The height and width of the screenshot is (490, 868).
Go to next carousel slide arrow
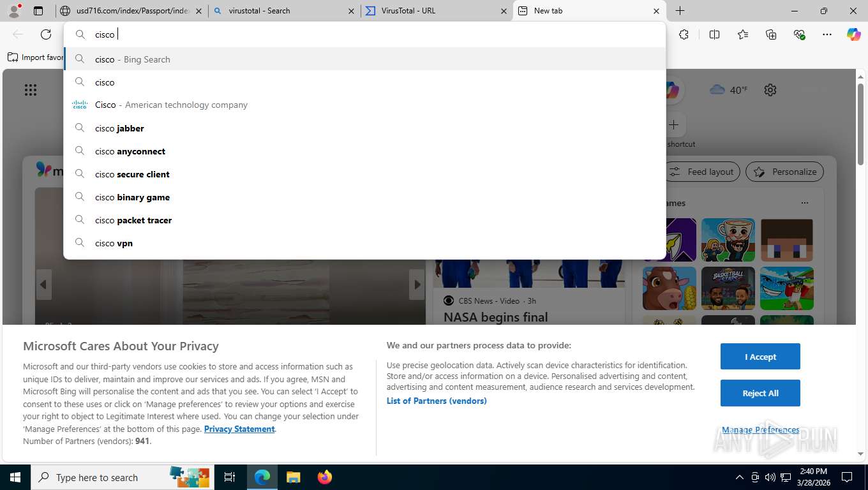pos(417,285)
